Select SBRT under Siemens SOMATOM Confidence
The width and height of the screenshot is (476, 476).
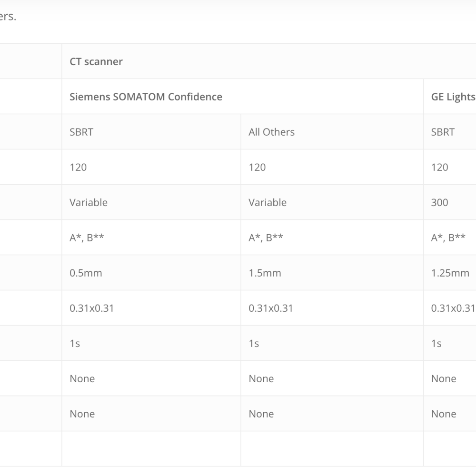81,132
